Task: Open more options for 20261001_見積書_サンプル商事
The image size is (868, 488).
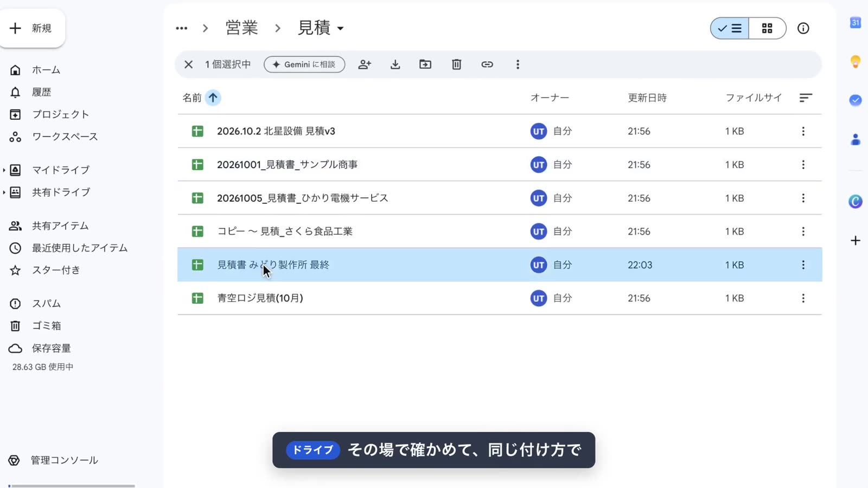Action: point(803,165)
